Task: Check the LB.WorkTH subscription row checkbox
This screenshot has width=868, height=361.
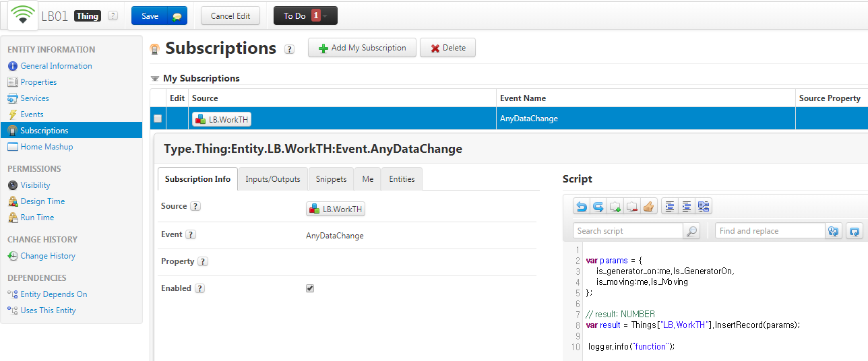Action: tap(158, 119)
